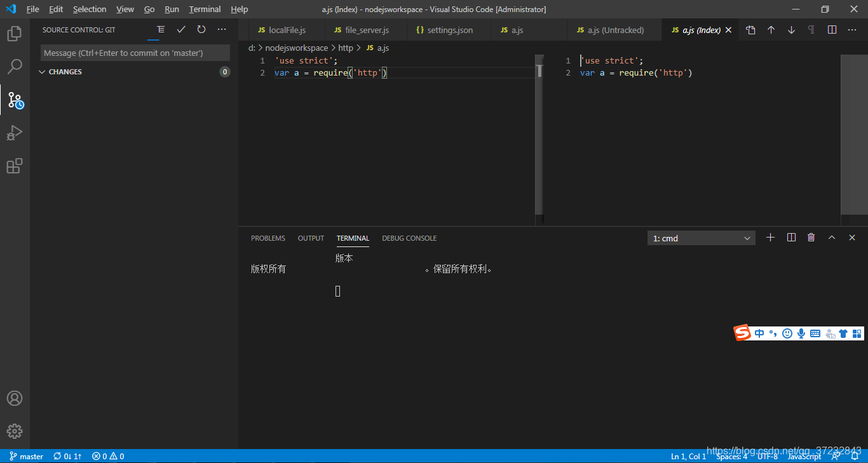Click the Open File icon in editor toolbar
The width and height of the screenshot is (868, 463).
coord(750,30)
